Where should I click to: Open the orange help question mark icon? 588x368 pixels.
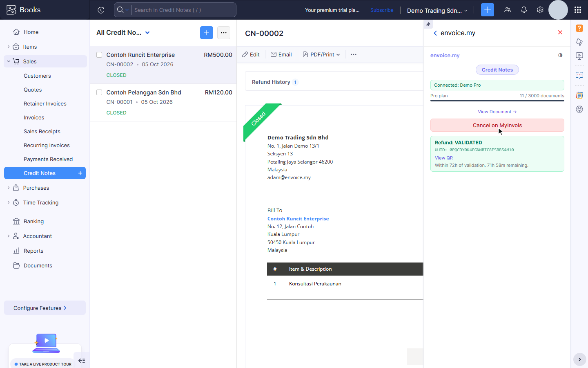[579, 28]
